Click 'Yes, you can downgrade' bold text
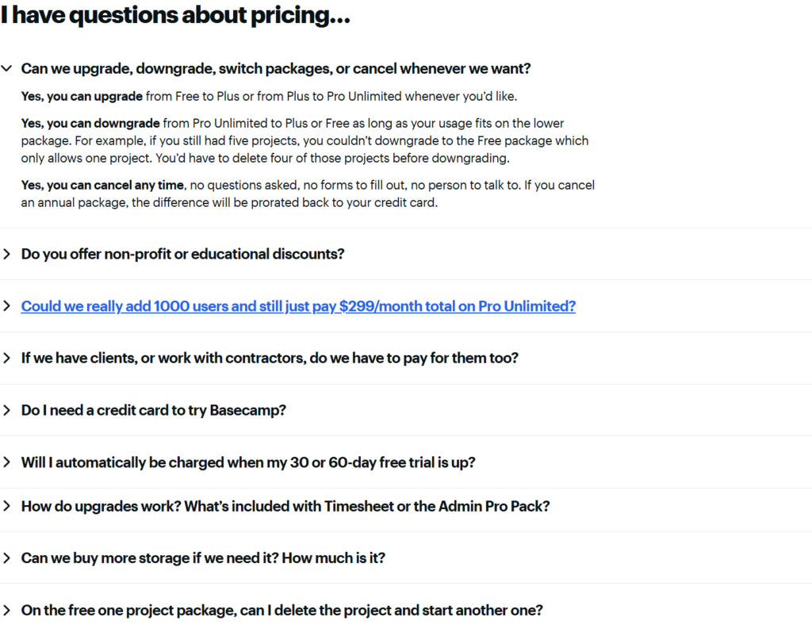The width and height of the screenshot is (812, 644). pyautogui.click(x=90, y=123)
